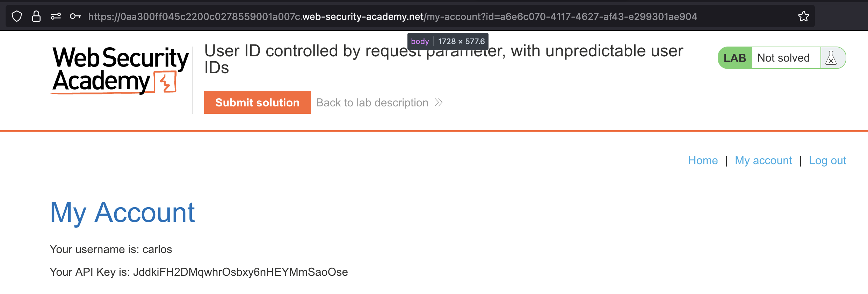Click the My Account page heading
The height and width of the screenshot is (294, 868).
(x=122, y=212)
